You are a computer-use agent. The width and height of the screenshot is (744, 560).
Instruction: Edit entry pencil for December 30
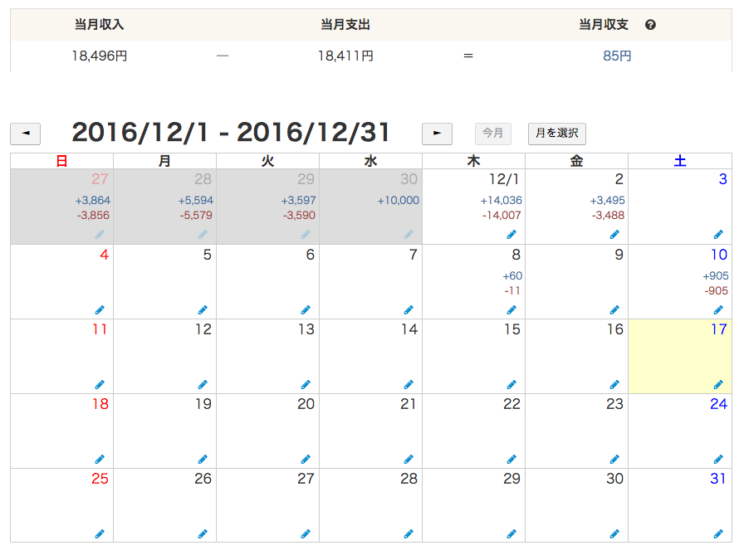click(614, 534)
